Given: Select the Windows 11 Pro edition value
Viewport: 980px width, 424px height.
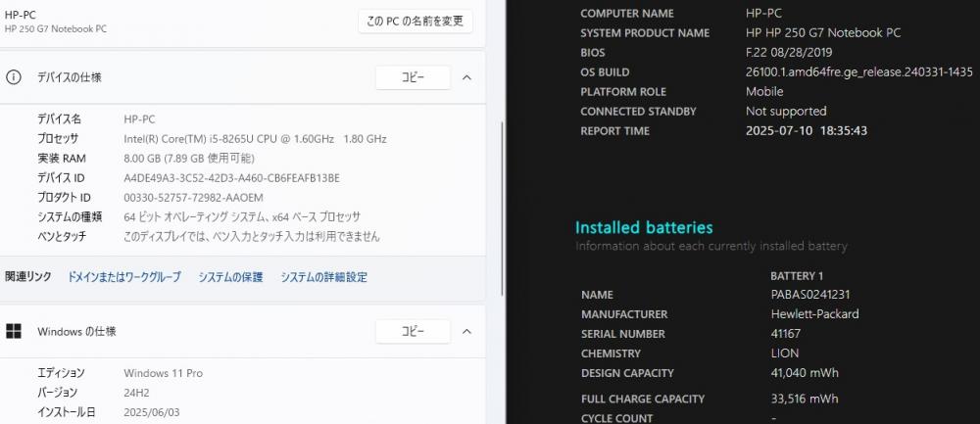Looking at the screenshot, I should pyautogui.click(x=163, y=373).
